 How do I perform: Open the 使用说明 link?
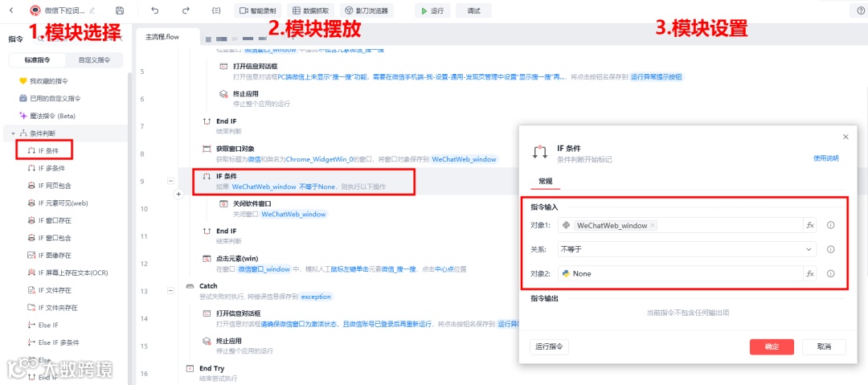(825, 158)
